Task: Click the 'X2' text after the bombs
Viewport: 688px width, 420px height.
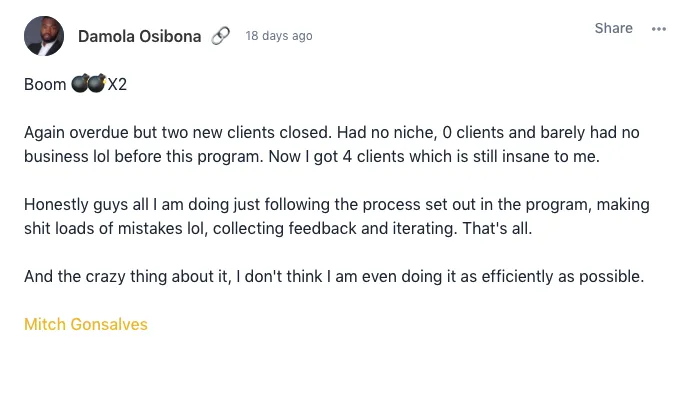Action: coord(117,84)
